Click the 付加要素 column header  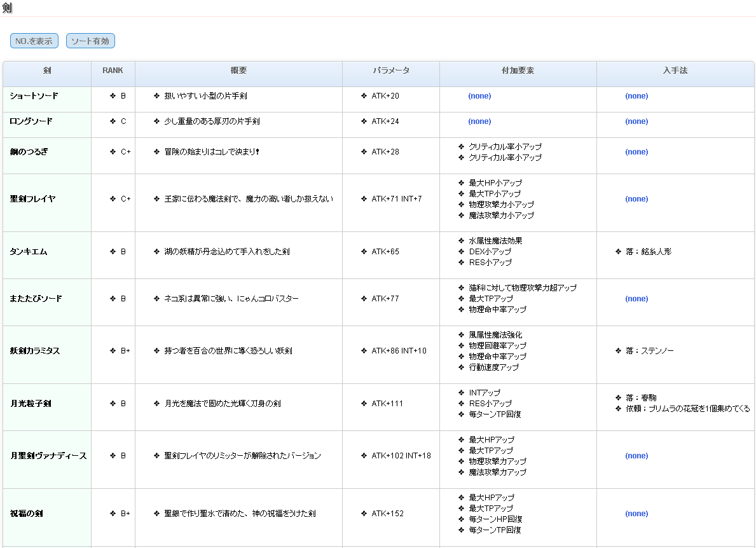pyautogui.click(x=518, y=71)
